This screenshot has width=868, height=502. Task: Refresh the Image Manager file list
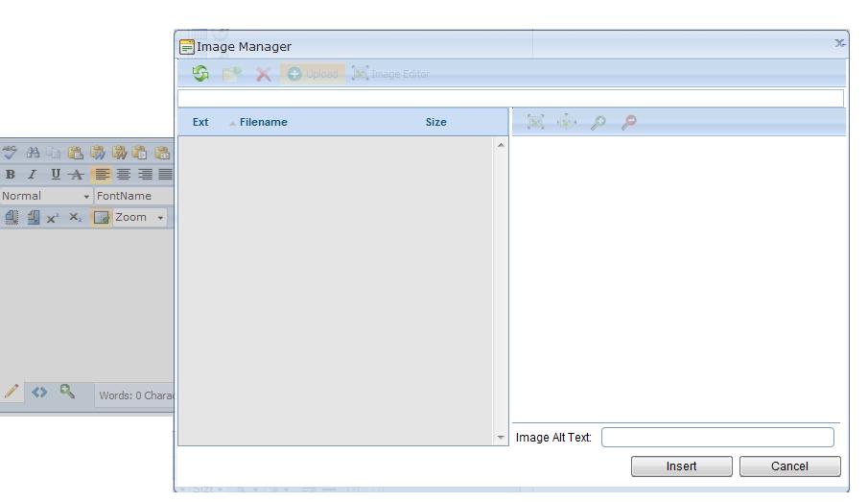pyautogui.click(x=200, y=74)
